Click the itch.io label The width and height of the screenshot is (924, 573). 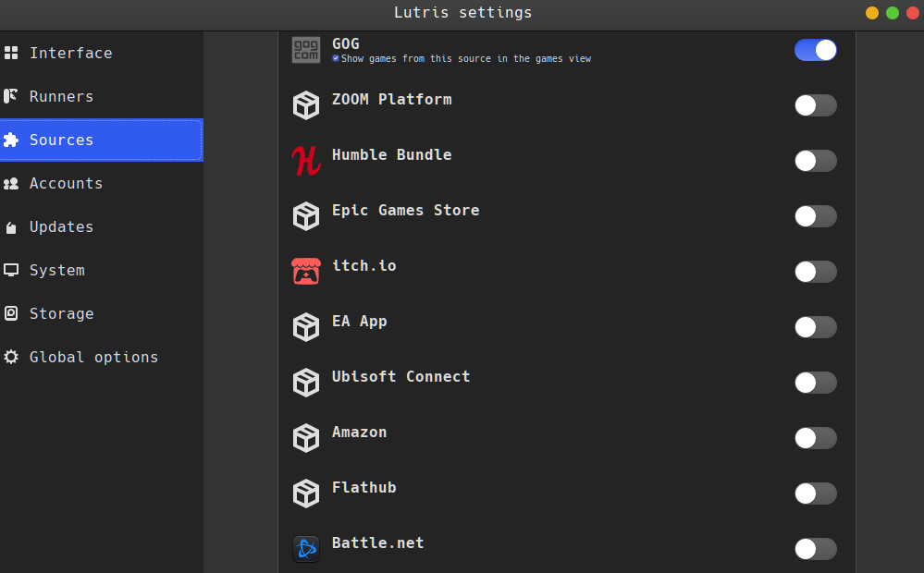364,265
